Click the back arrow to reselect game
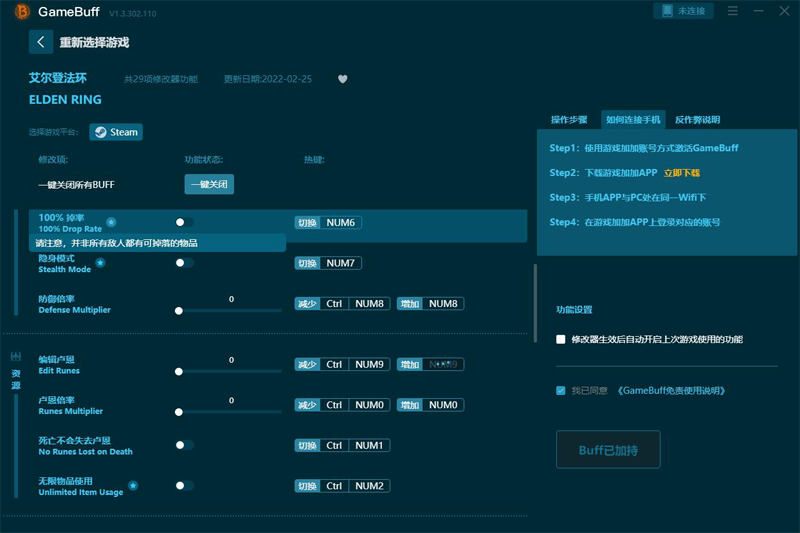 (41, 42)
